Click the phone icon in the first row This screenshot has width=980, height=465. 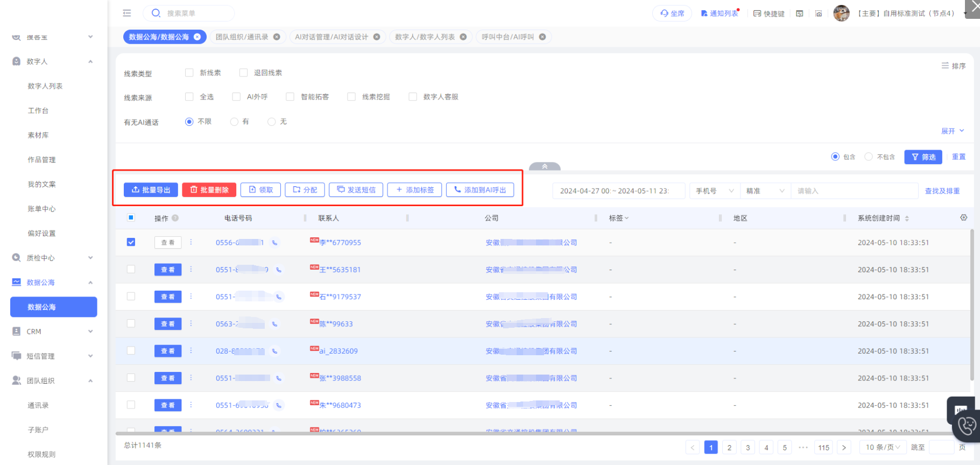[274, 243]
